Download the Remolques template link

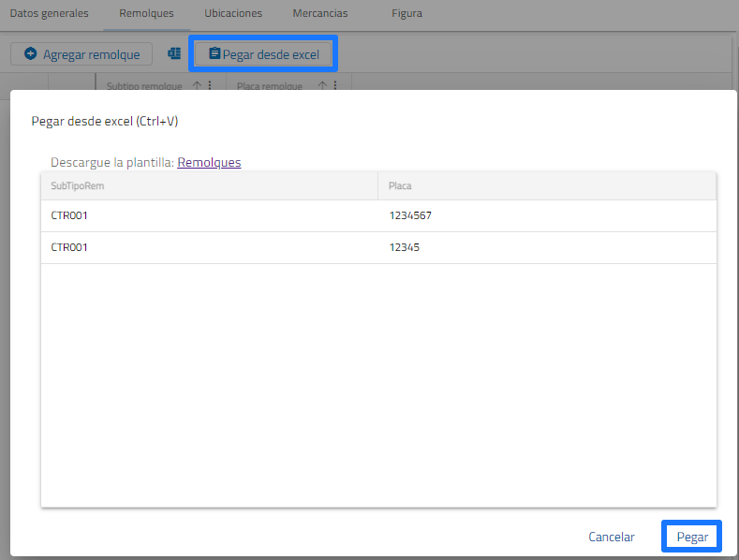[209, 162]
